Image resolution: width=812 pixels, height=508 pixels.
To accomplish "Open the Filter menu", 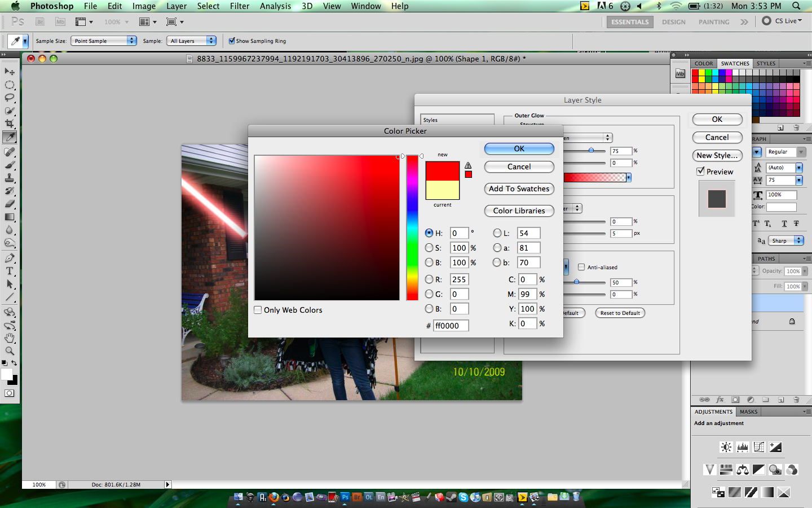I will coord(240,6).
